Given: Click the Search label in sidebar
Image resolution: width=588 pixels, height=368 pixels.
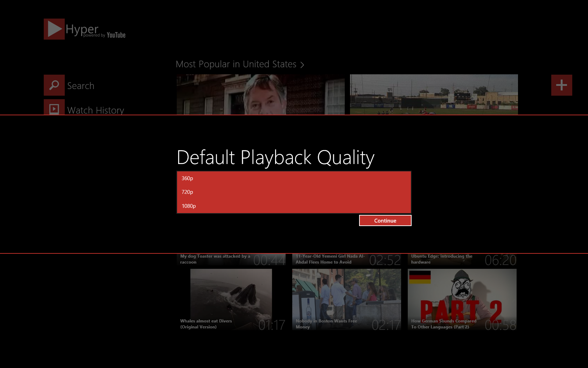Looking at the screenshot, I should point(80,86).
